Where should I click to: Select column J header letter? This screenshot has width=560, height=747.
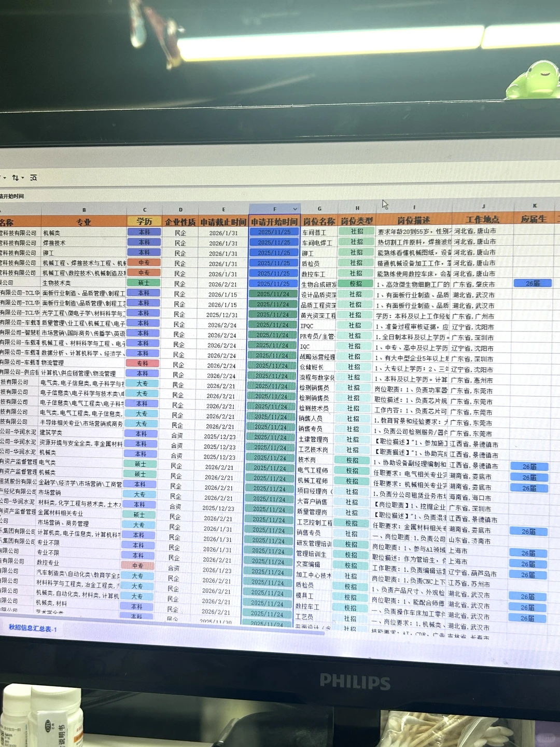[x=483, y=206]
